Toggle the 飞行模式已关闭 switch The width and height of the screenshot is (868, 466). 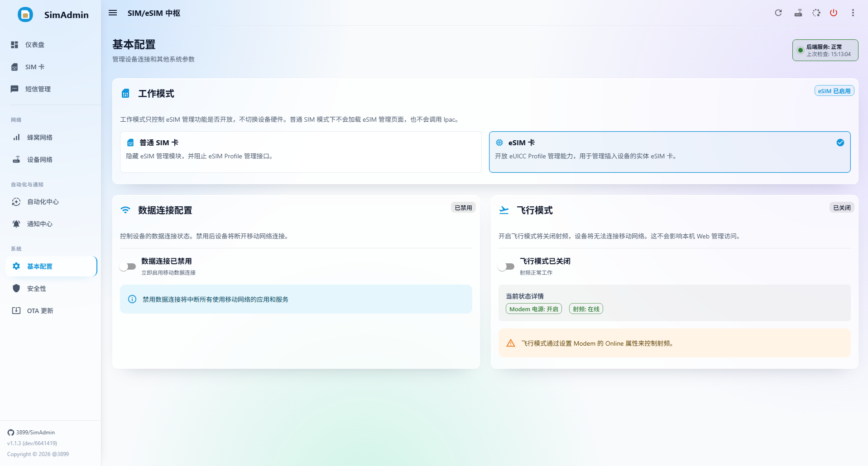(506, 266)
